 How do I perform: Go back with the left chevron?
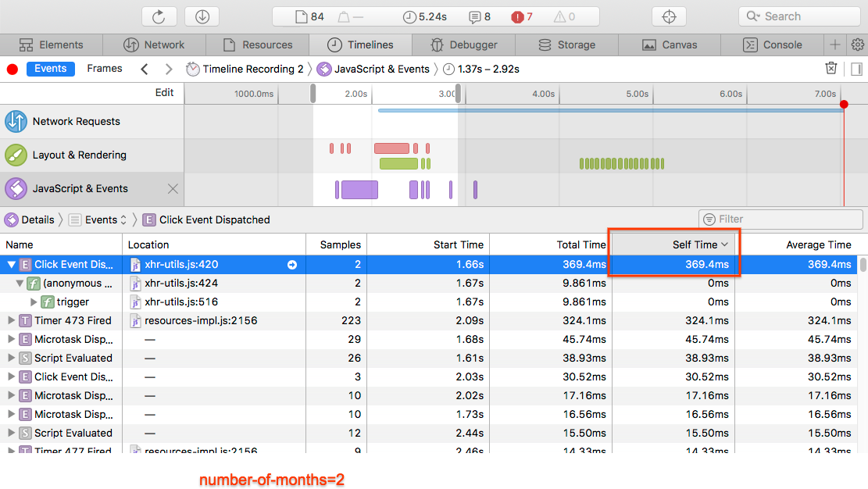(145, 70)
